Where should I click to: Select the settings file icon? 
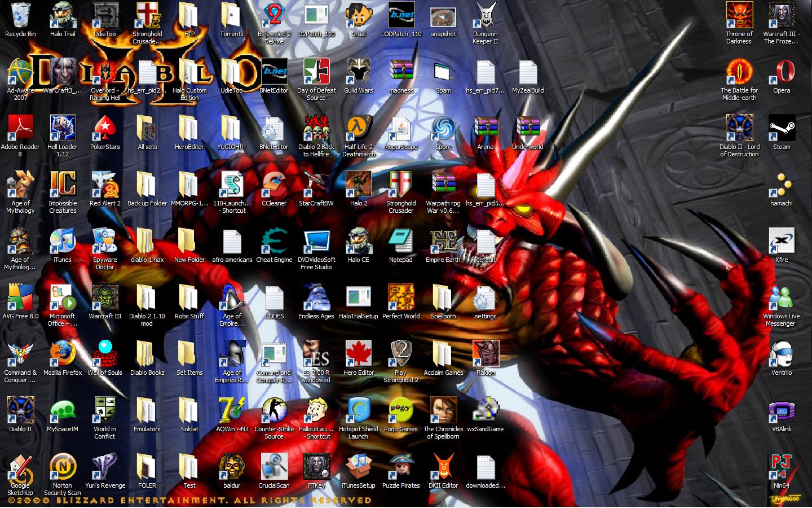486,297
